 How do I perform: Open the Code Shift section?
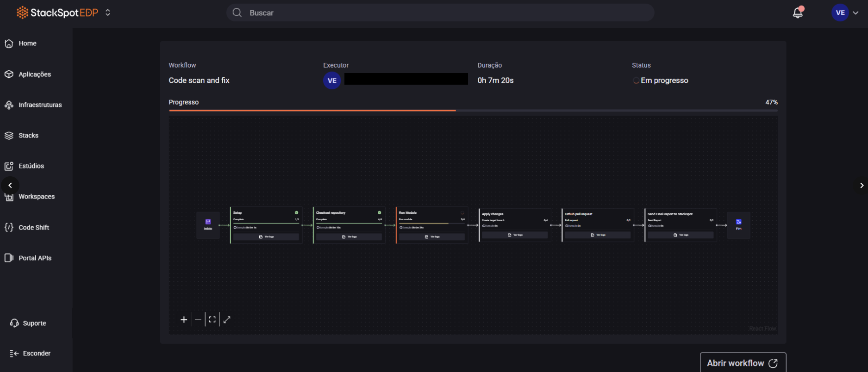pyautogui.click(x=33, y=228)
